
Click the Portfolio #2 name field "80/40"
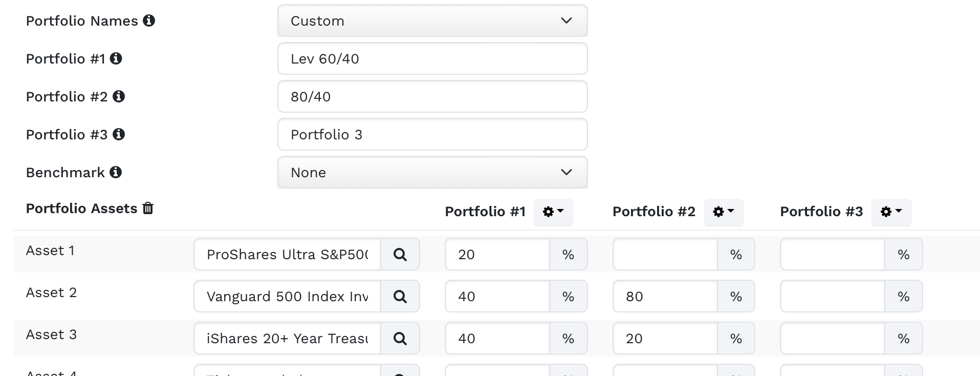432,97
